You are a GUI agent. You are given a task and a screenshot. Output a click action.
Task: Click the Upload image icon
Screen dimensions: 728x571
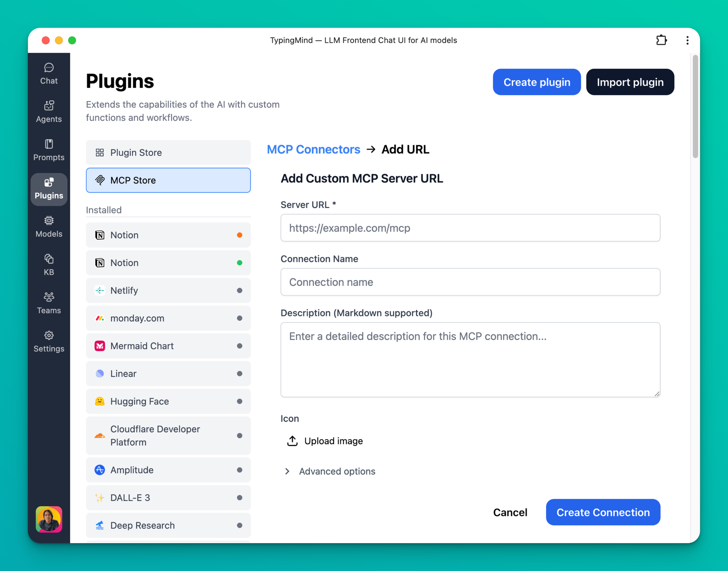click(x=292, y=441)
